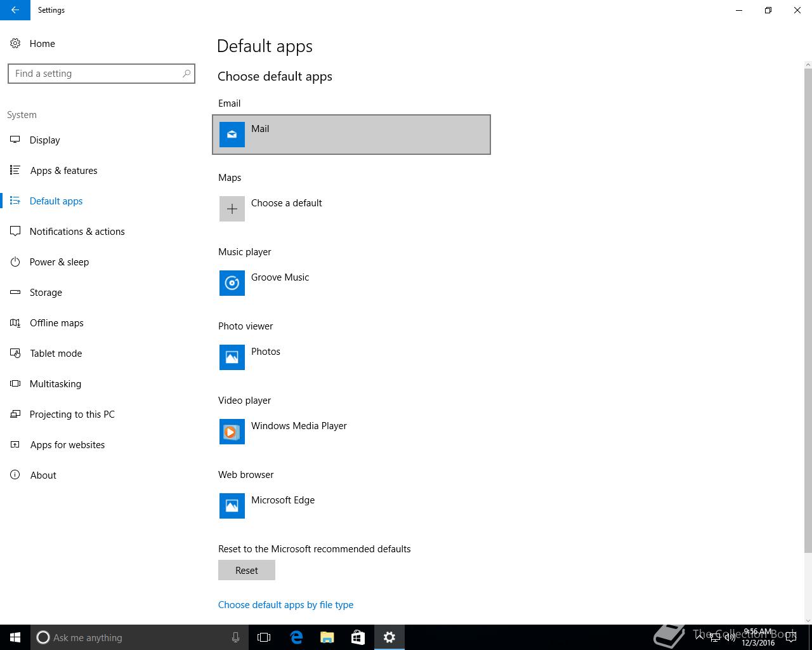Click the Settings gear taskbar button
Image resolution: width=812 pixels, height=650 pixels.
click(x=390, y=637)
